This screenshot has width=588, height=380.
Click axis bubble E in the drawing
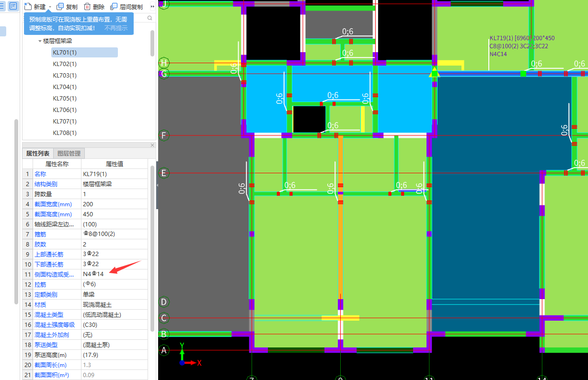[x=164, y=173]
